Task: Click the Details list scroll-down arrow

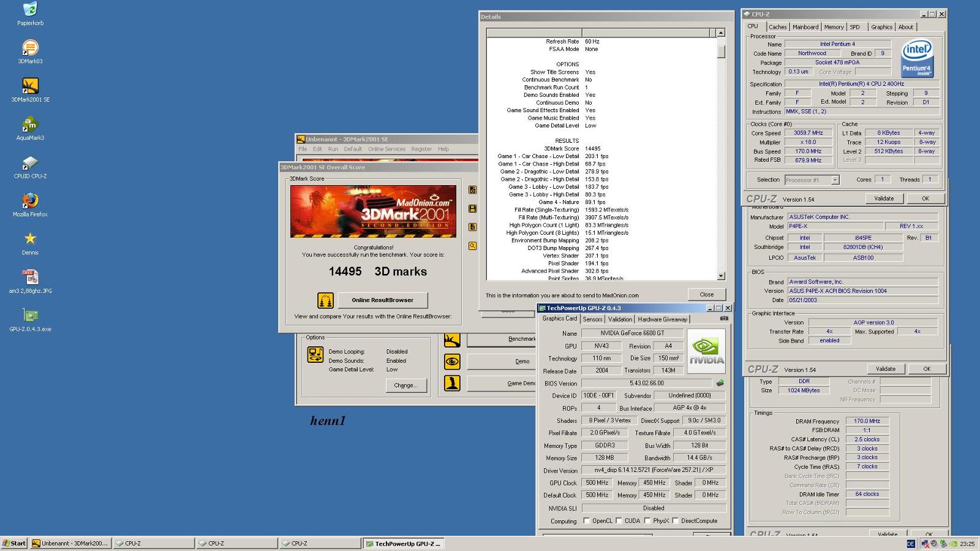Action: pos(721,276)
